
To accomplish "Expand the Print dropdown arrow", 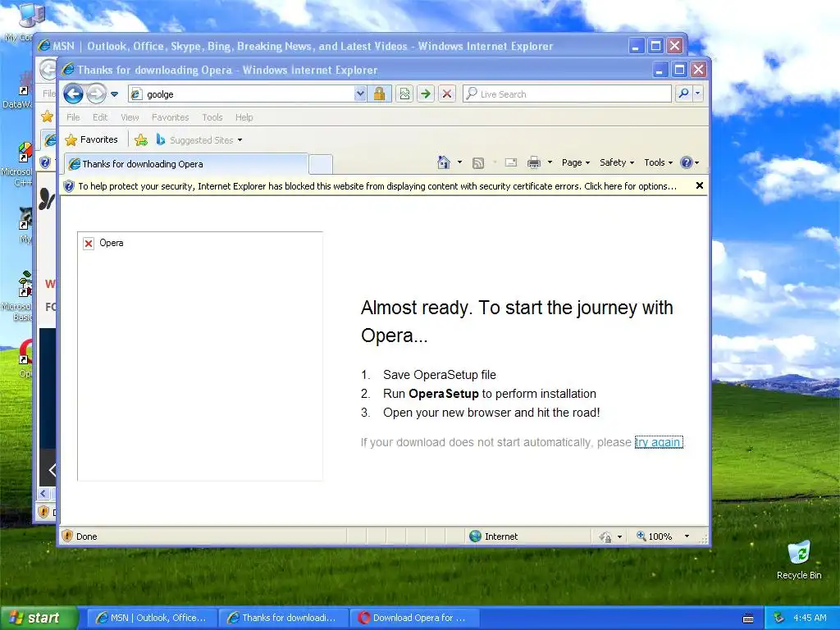I will (x=550, y=162).
